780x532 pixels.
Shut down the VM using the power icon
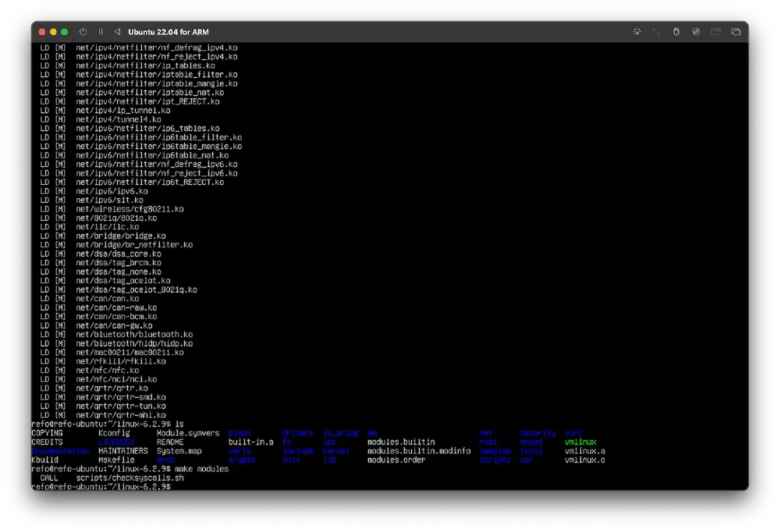coord(83,32)
